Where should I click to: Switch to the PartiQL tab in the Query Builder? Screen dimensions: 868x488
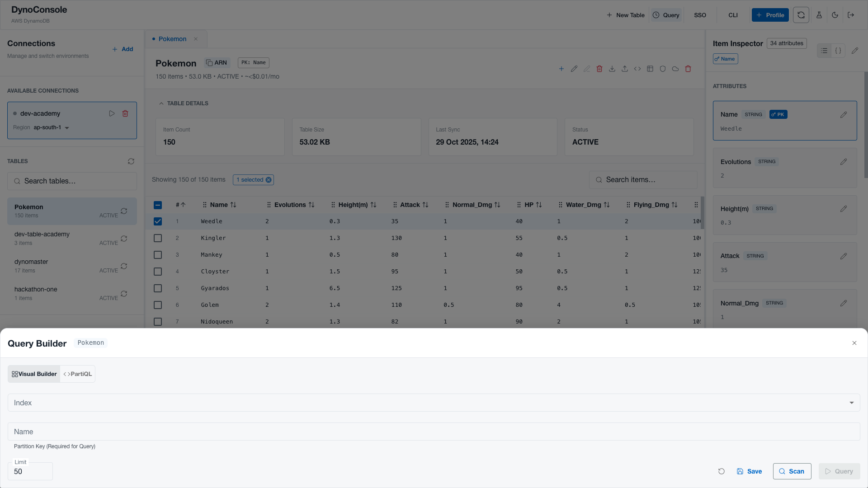pyautogui.click(x=78, y=374)
